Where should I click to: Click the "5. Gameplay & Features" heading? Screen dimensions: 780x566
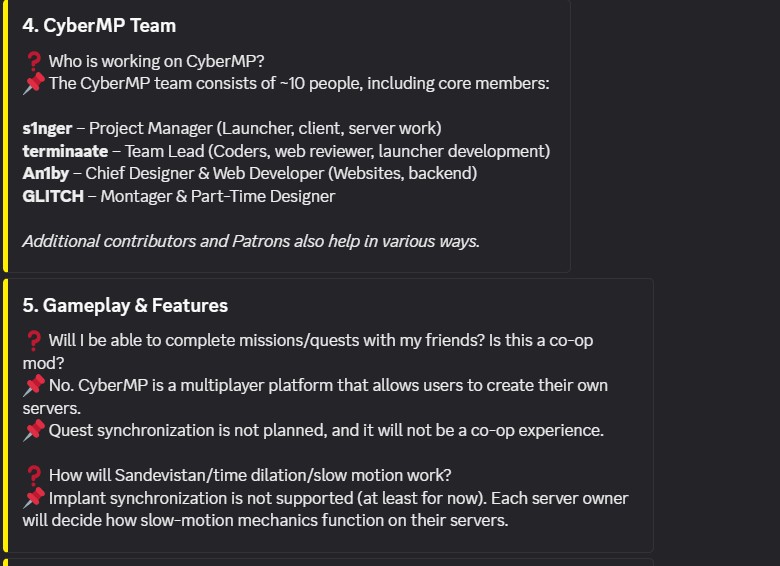pyautogui.click(x=125, y=305)
